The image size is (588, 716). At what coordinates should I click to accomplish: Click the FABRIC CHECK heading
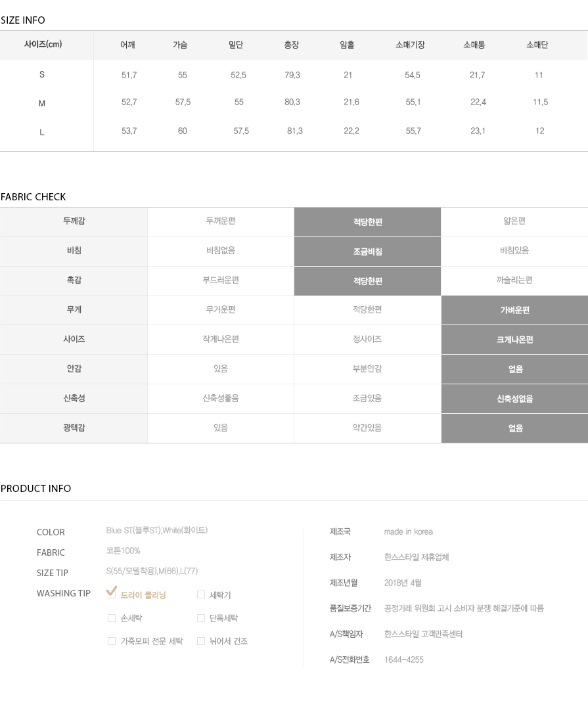pyautogui.click(x=34, y=197)
